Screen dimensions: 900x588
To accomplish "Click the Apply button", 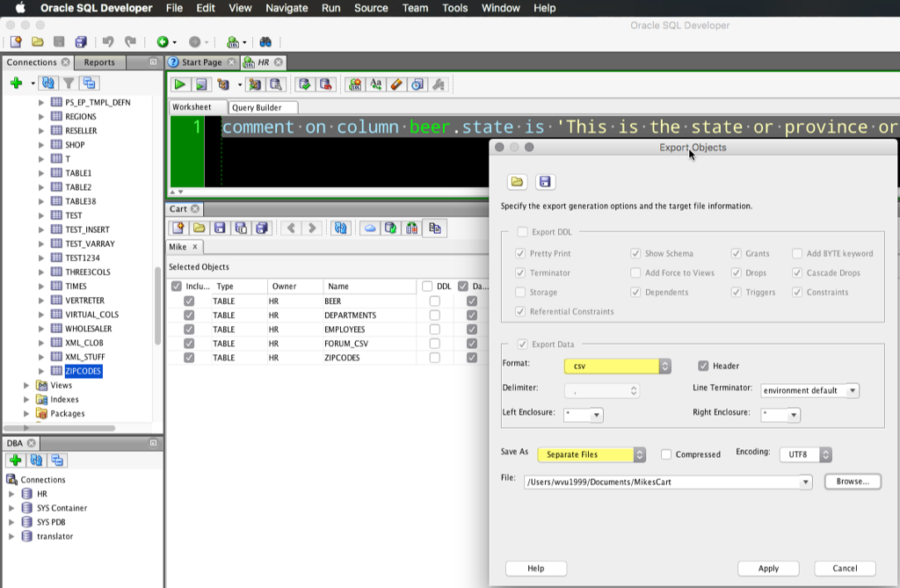I will (x=767, y=568).
